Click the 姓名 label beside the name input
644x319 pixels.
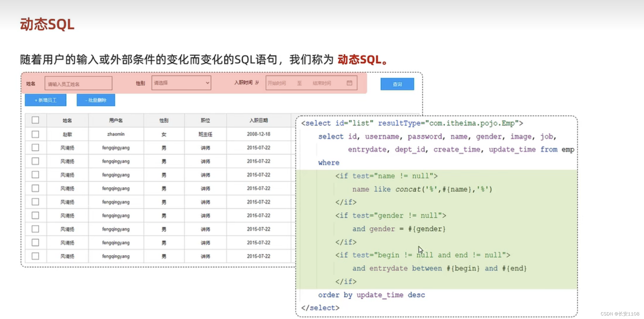click(x=31, y=84)
